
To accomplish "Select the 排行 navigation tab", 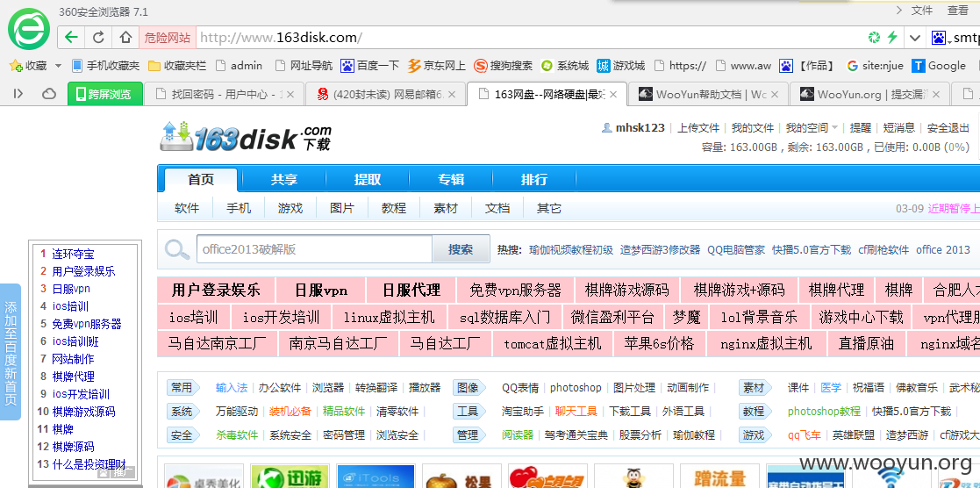I will pos(533,180).
